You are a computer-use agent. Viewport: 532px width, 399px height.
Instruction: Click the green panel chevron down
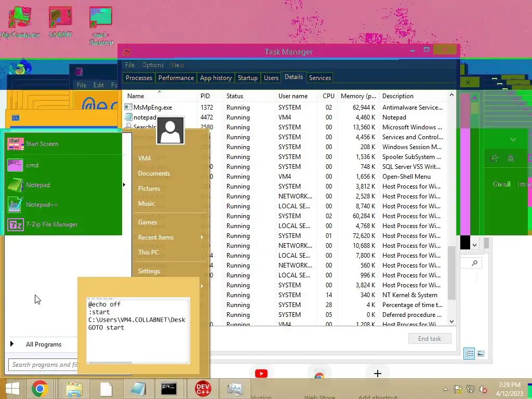(513, 139)
